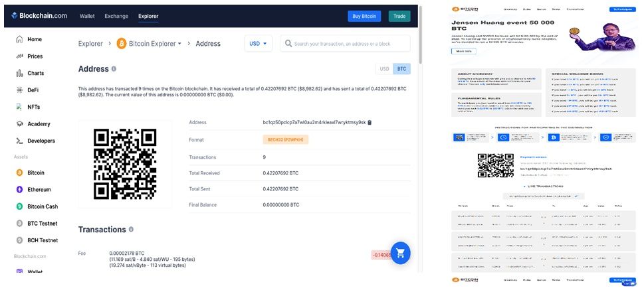The height and width of the screenshot is (298, 644).
Task: Select the Explorer header tab
Action: tap(148, 16)
